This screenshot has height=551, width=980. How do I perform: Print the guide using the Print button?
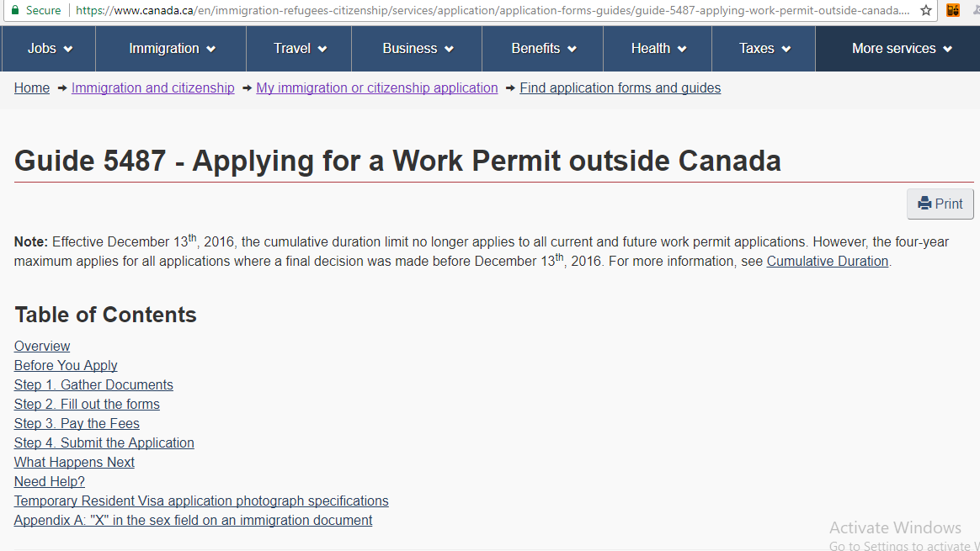pyautogui.click(x=940, y=204)
